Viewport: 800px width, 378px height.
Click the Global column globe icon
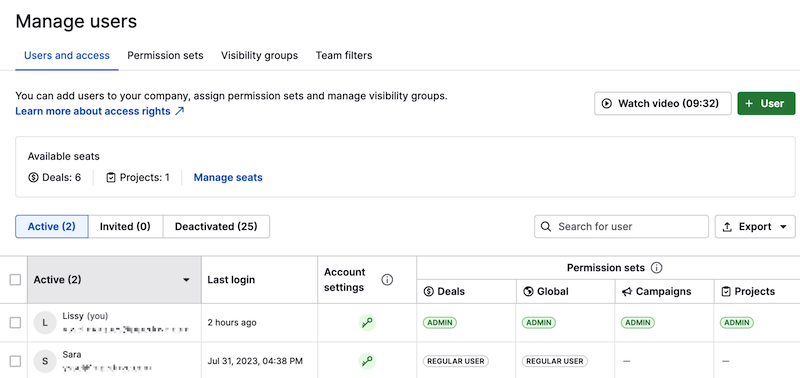pos(529,291)
